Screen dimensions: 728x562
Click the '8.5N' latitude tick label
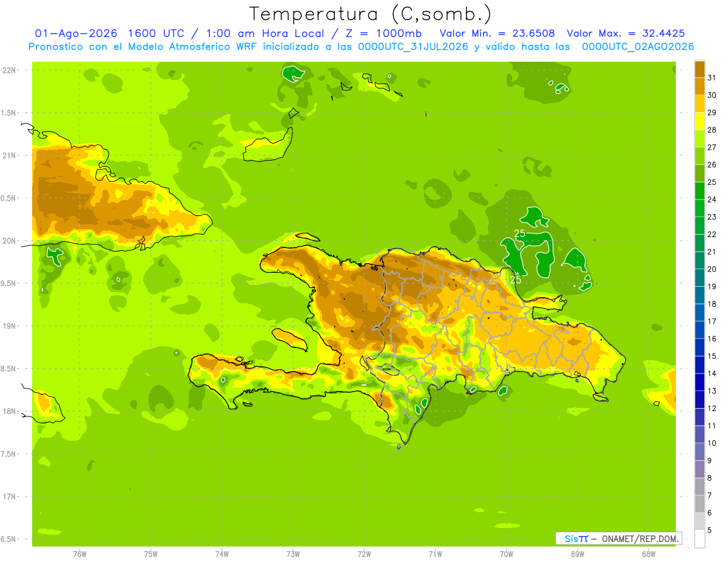point(9,369)
